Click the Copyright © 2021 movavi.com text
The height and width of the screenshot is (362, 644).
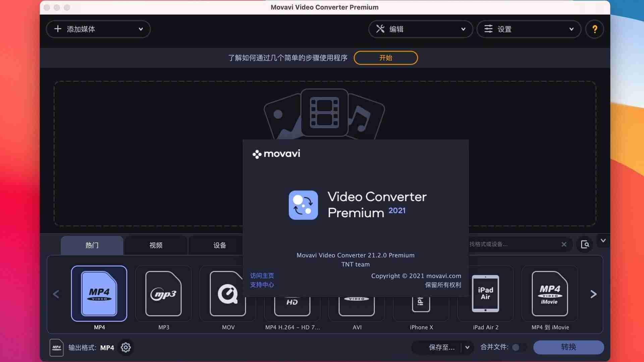tap(416, 276)
